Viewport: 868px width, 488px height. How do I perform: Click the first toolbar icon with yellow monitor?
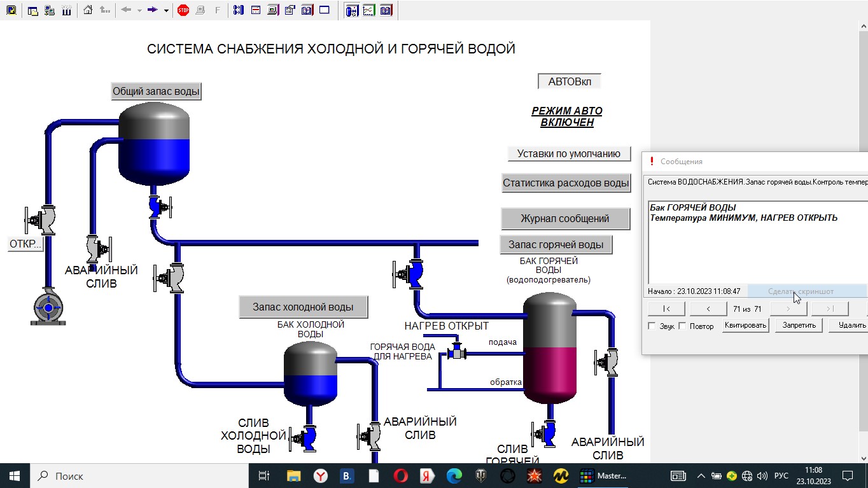click(11, 10)
